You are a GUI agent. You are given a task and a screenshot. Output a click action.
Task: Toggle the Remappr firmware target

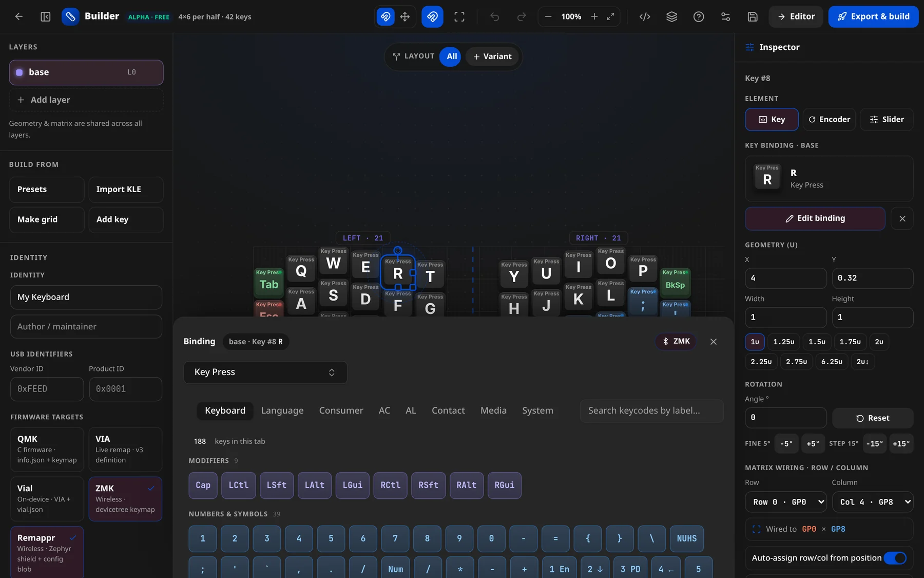click(47, 552)
